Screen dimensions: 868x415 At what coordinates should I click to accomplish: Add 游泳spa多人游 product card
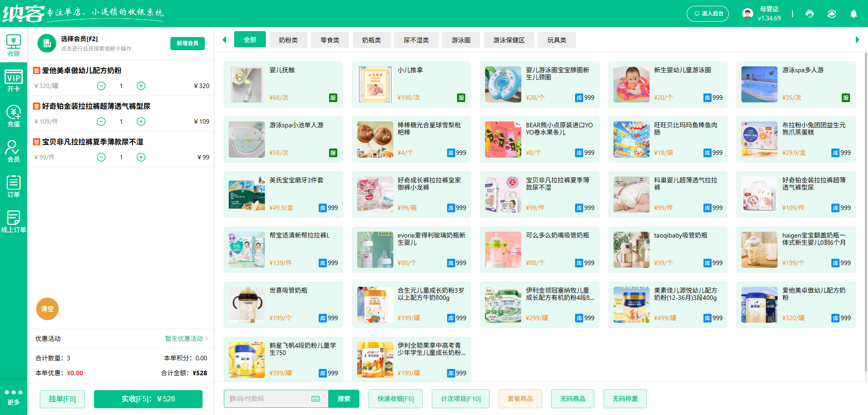796,84
